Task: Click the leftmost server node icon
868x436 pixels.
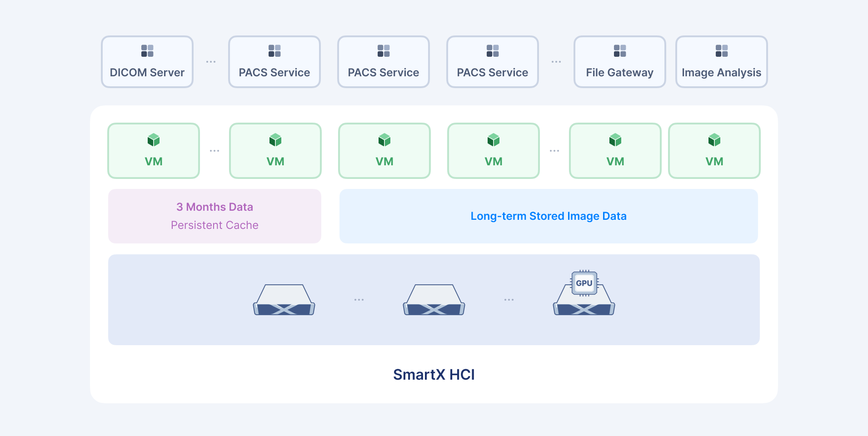Action: point(284,300)
